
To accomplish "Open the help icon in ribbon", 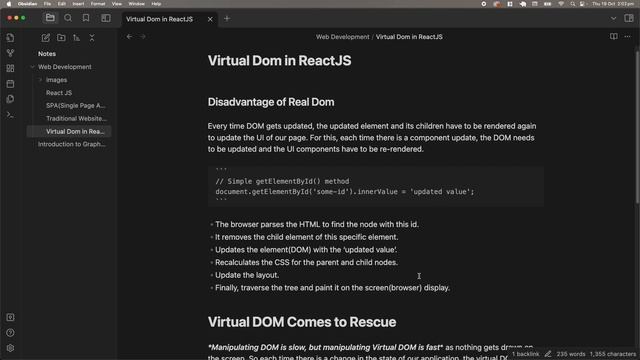I will tap(11, 333).
